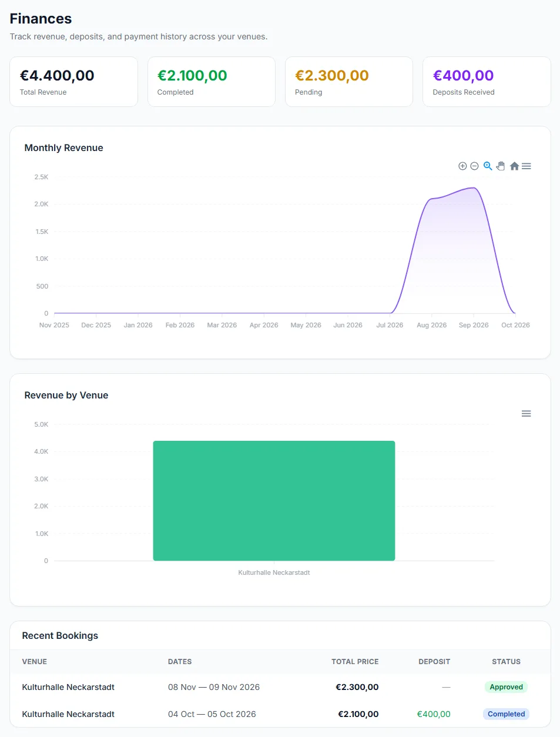560x737 pixels.
Task: Click the STATUS column header
Action: pos(506,662)
